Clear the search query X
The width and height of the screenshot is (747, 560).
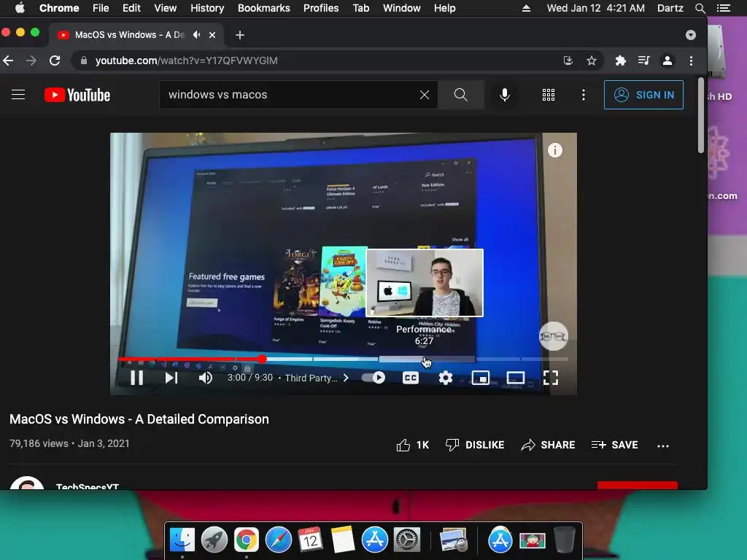click(424, 95)
